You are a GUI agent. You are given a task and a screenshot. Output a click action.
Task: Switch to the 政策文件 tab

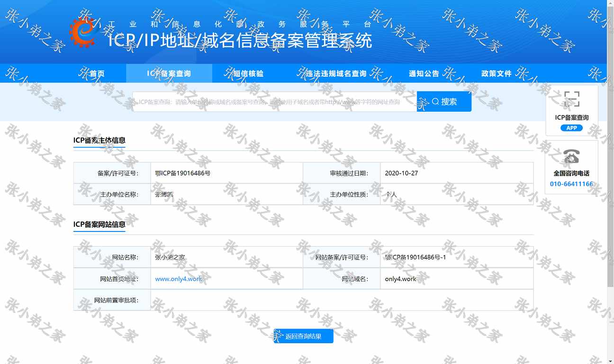click(497, 73)
